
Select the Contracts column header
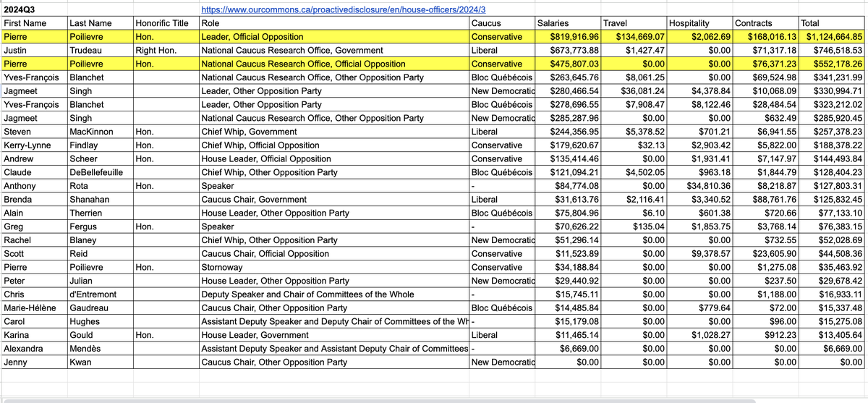point(765,23)
